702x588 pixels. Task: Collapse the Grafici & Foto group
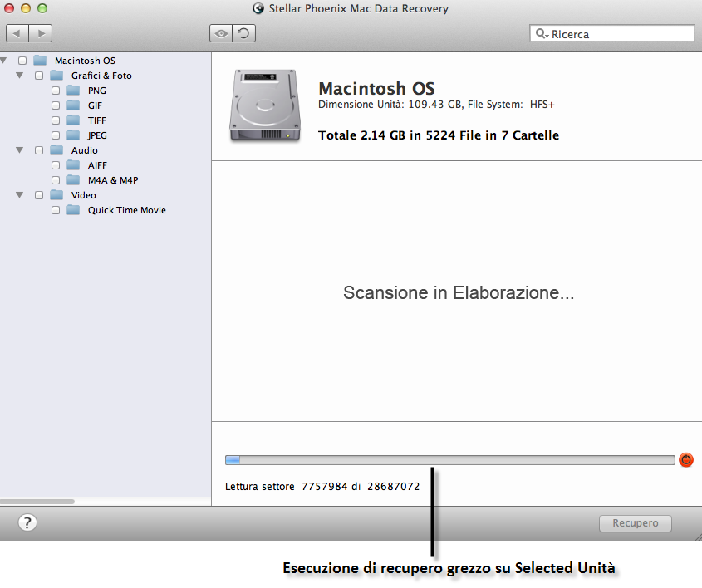coord(20,76)
